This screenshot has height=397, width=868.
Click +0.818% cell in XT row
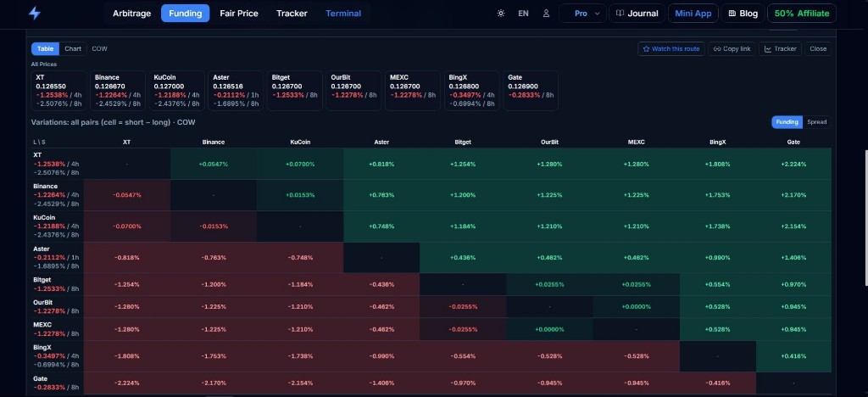(x=381, y=164)
